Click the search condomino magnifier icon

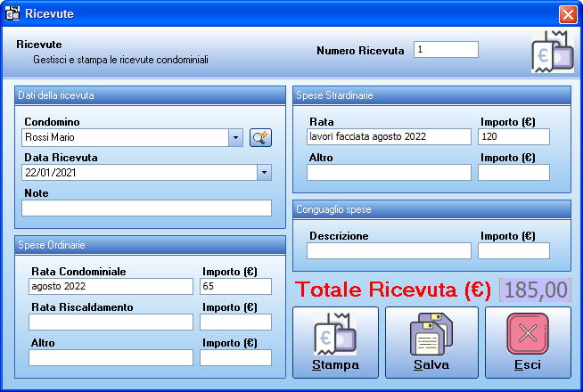(x=260, y=138)
